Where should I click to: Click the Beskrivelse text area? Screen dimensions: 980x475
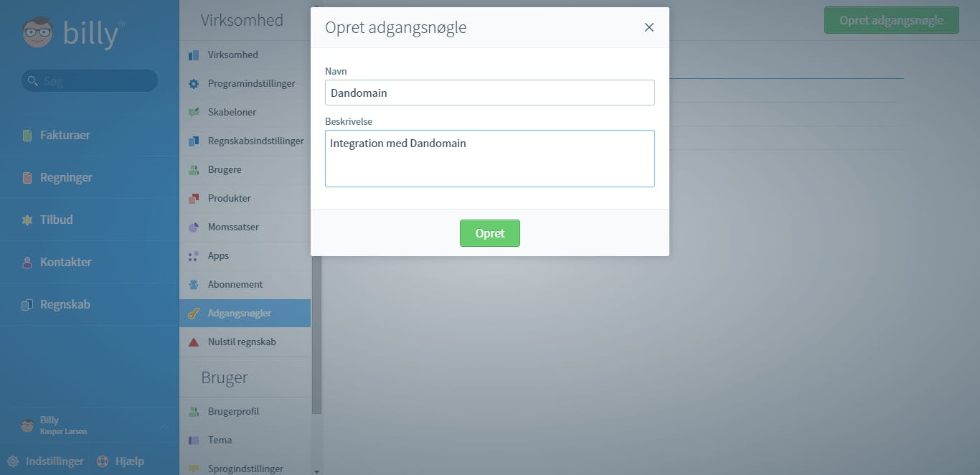490,159
